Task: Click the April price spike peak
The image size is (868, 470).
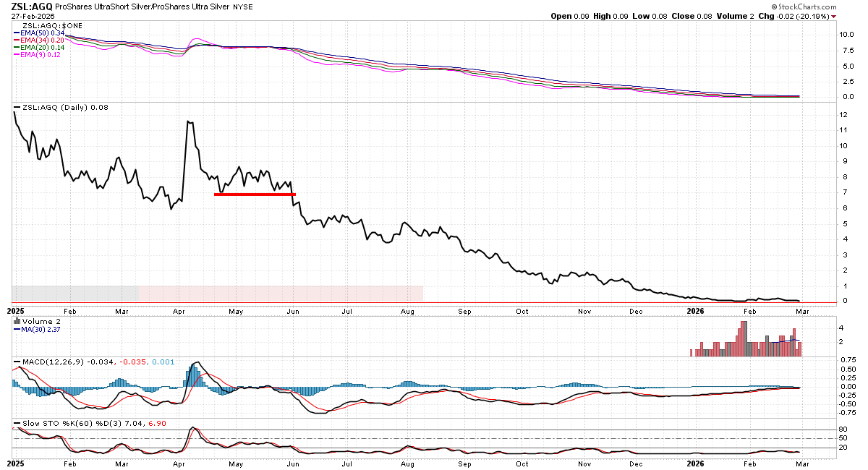Action: click(x=190, y=122)
